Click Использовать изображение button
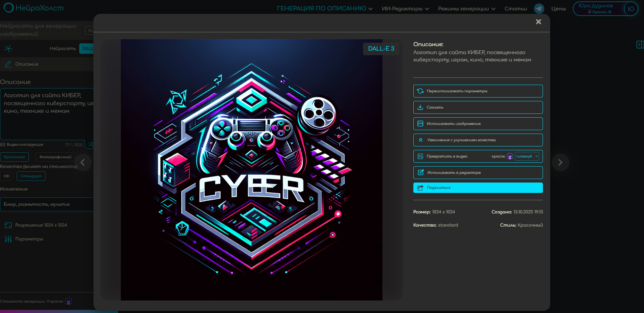The height and width of the screenshot is (313, 644). (x=478, y=124)
